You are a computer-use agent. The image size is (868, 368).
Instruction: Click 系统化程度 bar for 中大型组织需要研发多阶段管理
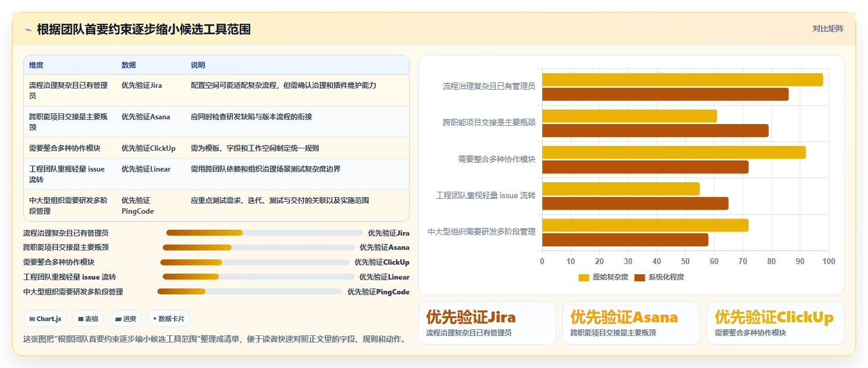(x=625, y=239)
